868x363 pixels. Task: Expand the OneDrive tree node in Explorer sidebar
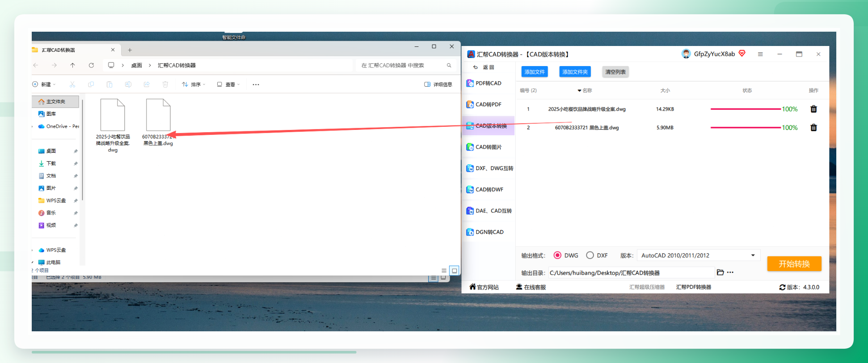(x=33, y=127)
